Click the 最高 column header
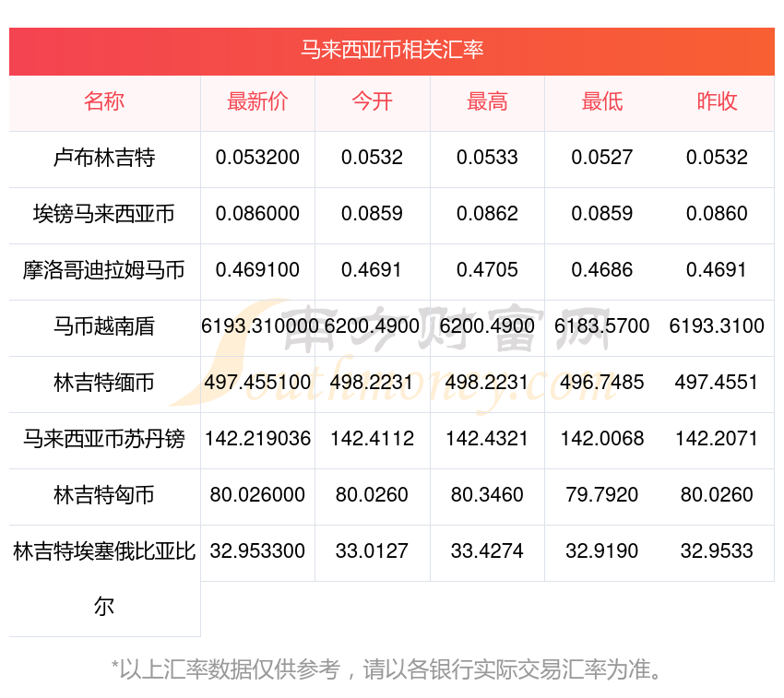The image size is (784, 698). 487,101
